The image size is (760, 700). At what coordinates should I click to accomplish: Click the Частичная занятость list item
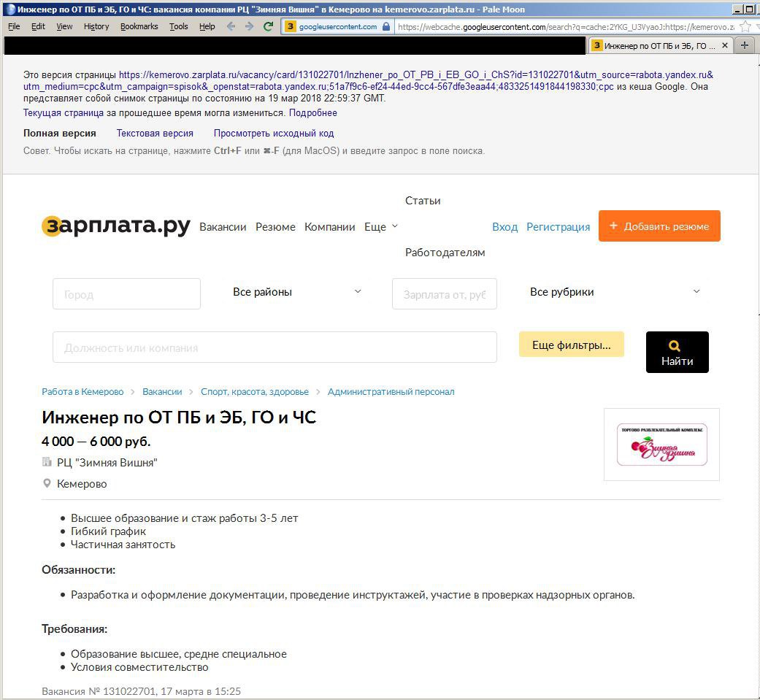pos(123,545)
